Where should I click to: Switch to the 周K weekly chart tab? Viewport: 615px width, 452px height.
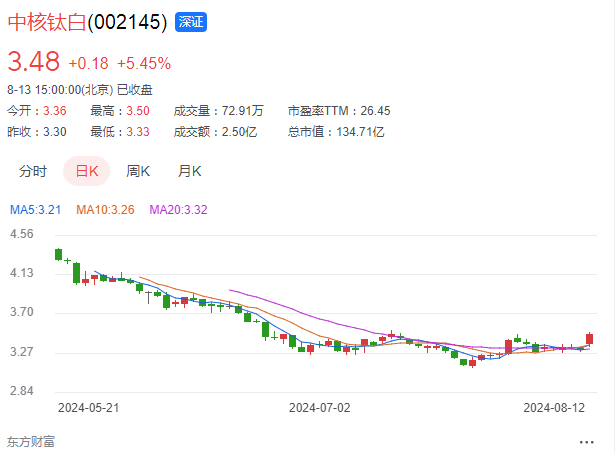click(138, 171)
